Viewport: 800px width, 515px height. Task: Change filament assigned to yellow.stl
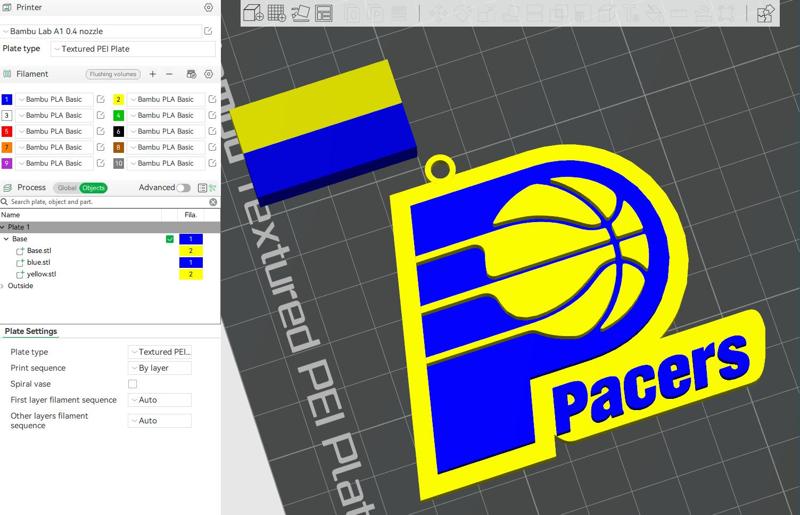(x=191, y=274)
